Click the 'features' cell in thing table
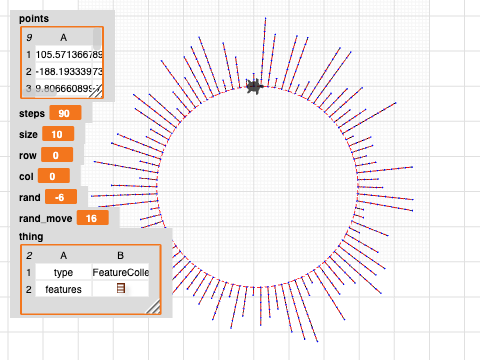The width and height of the screenshot is (480, 360). [x=63, y=289]
